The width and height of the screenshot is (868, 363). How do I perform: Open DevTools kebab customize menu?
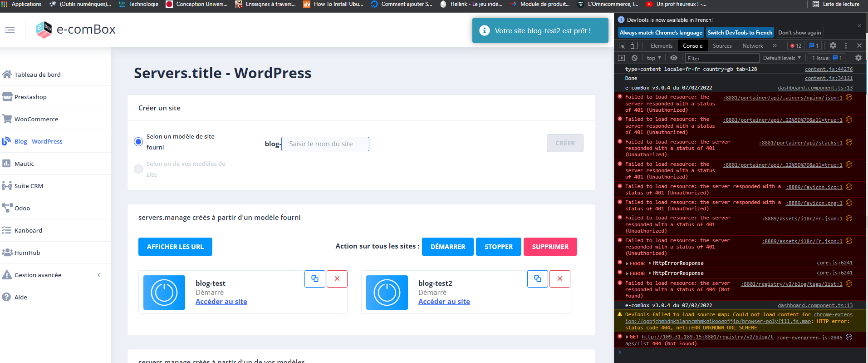pos(846,45)
